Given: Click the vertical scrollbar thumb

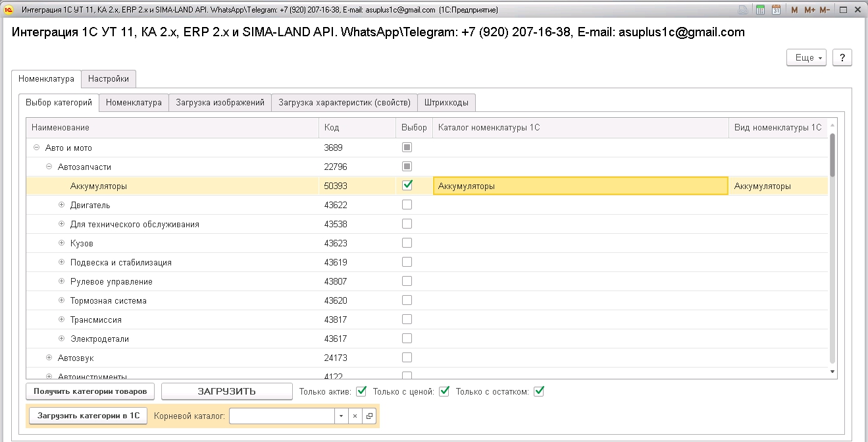Looking at the screenshot, I should click(832, 155).
